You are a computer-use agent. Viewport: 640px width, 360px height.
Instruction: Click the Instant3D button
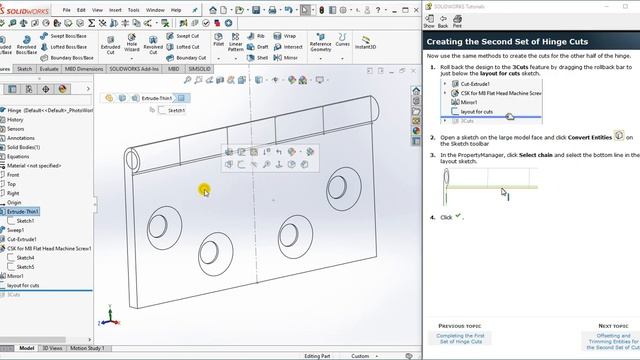(365, 42)
